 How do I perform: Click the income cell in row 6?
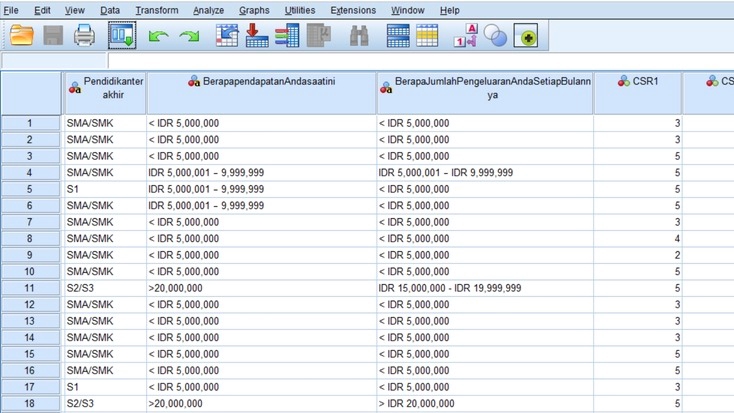[x=262, y=206]
